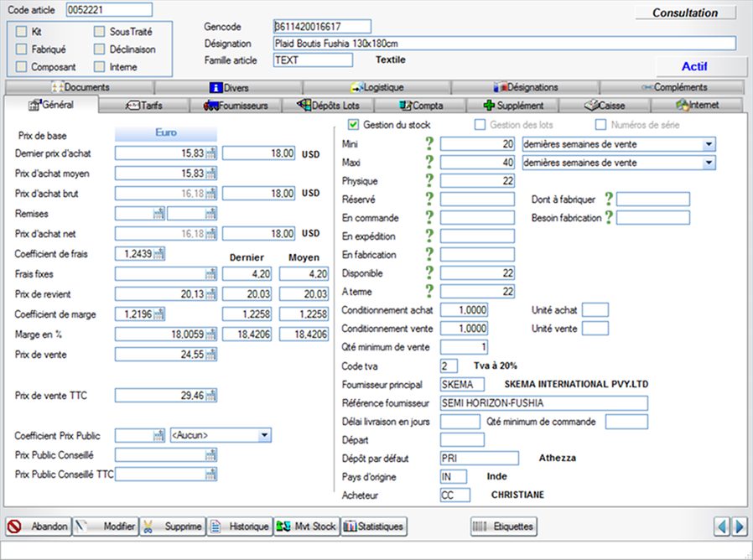The width and height of the screenshot is (753, 560).
Task: Click calculator icon in Prix de vente field
Action: coord(210,355)
